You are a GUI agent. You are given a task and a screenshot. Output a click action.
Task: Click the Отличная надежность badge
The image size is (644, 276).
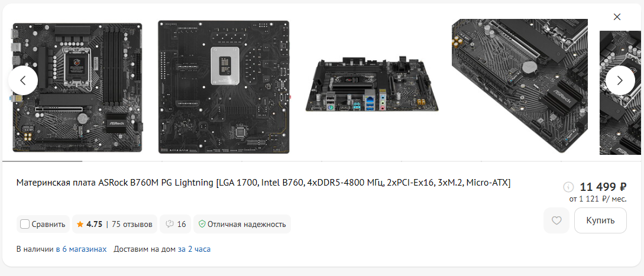click(x=242, y=224)
